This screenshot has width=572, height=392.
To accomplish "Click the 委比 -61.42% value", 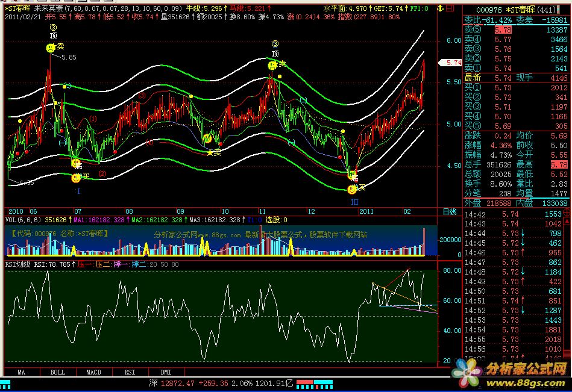I will 498,20.
